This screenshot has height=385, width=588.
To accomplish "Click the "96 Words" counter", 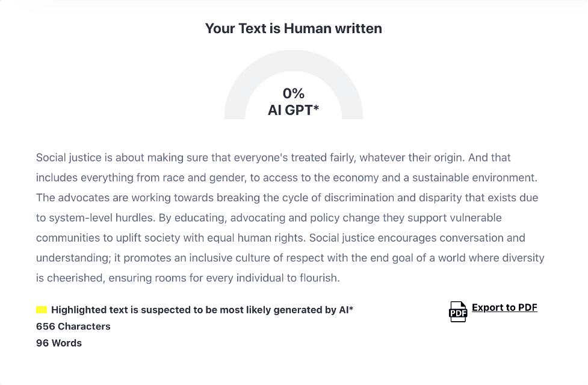I will [x=59, y=343].
